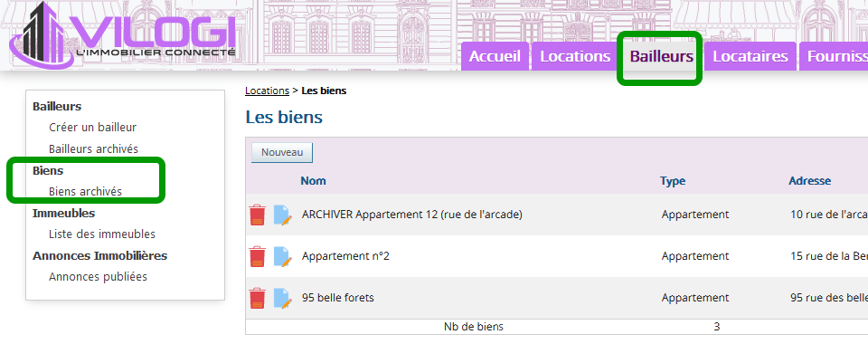Open the Accueil tab
868x344 pixels.
pos(495,56)
